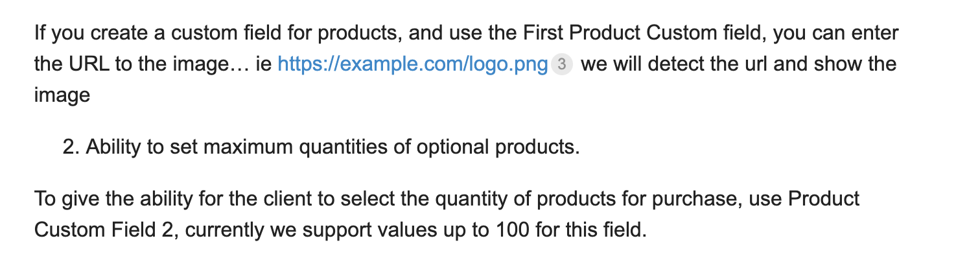
Task: Click the link click-count badge showing 3
Action: (562, 64)
